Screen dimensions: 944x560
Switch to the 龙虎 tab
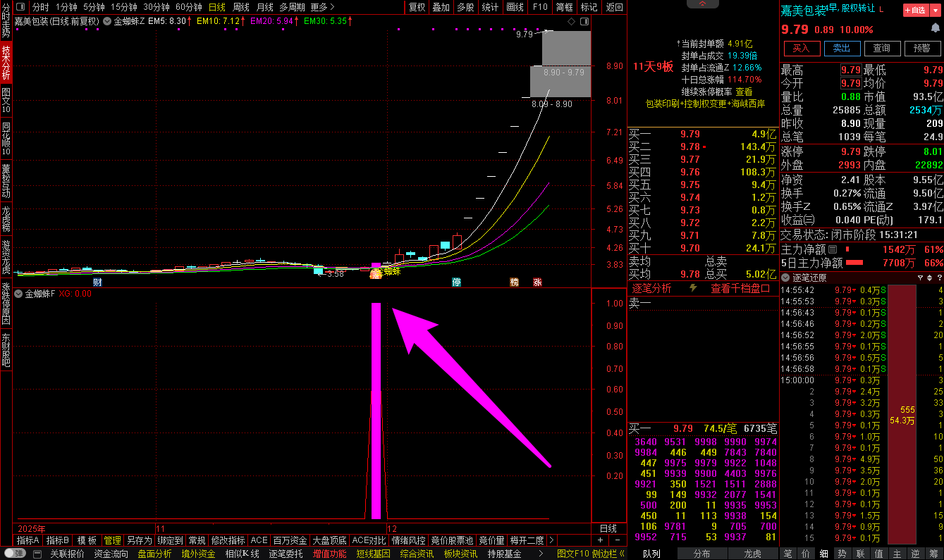pyautogui.click(x=752, y=554)
